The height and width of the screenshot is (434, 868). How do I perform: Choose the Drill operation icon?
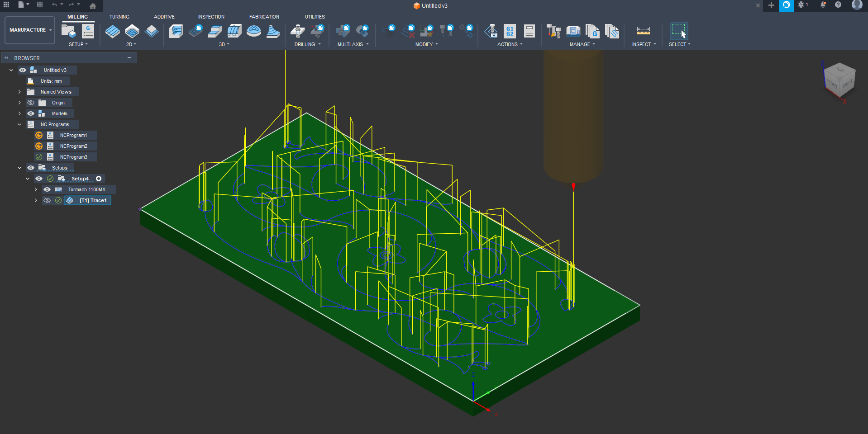pyautogui.click(x=297, y=31)
